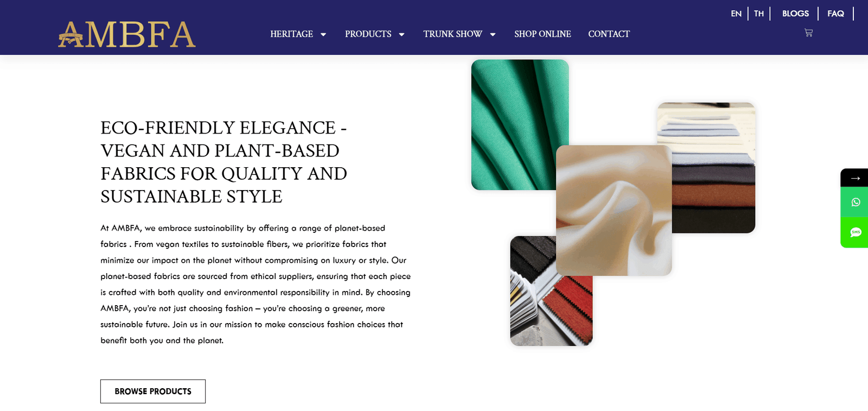Collapse the side panel arrow icon
The image size is (868, 411).
856,178
